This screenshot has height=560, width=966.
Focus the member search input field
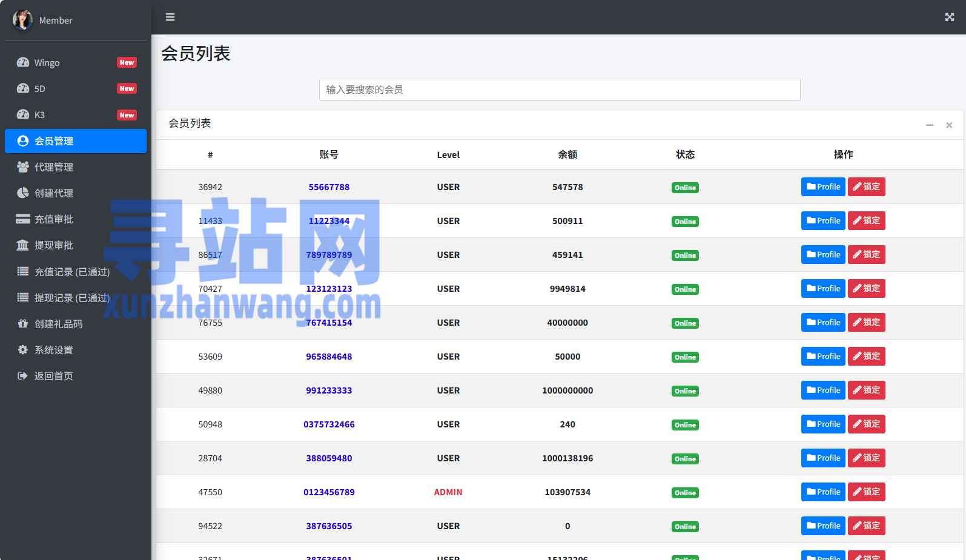[x=559, y=90]
